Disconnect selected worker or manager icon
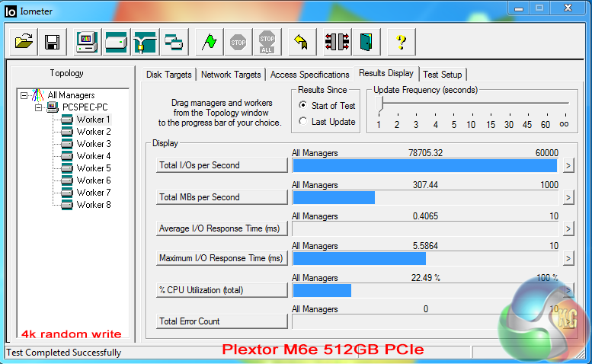 coord(338,41)
